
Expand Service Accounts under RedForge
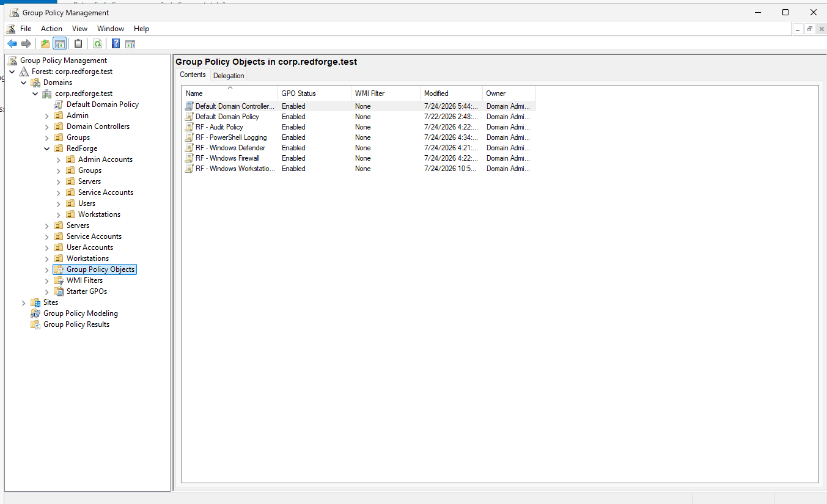click(x=59, y=192)
